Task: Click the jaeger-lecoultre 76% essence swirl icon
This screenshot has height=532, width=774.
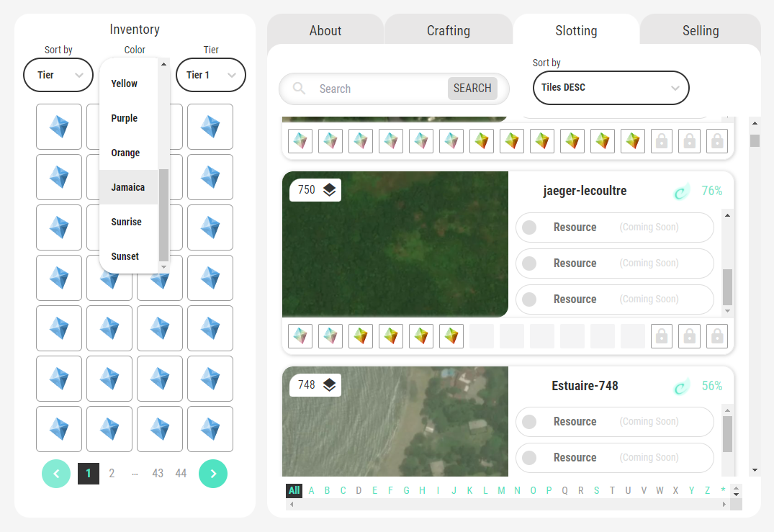Action: pyautogui.click(x=682, y=191)
